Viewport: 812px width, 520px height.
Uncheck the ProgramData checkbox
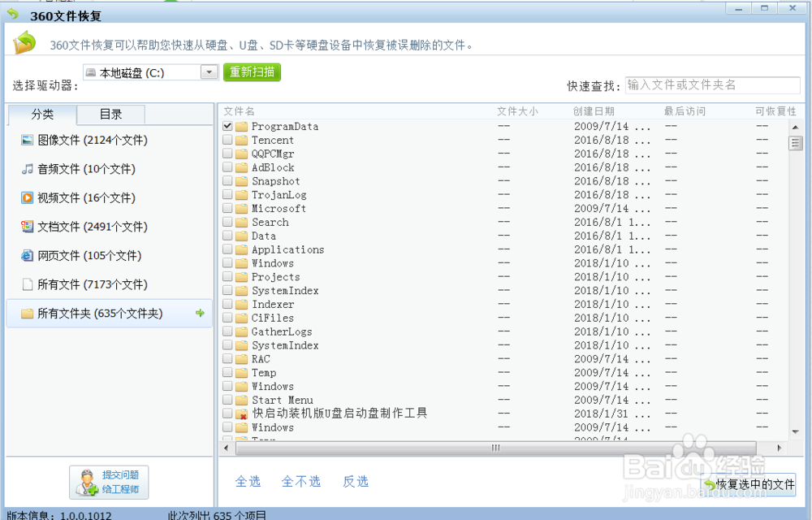(227, 126)
